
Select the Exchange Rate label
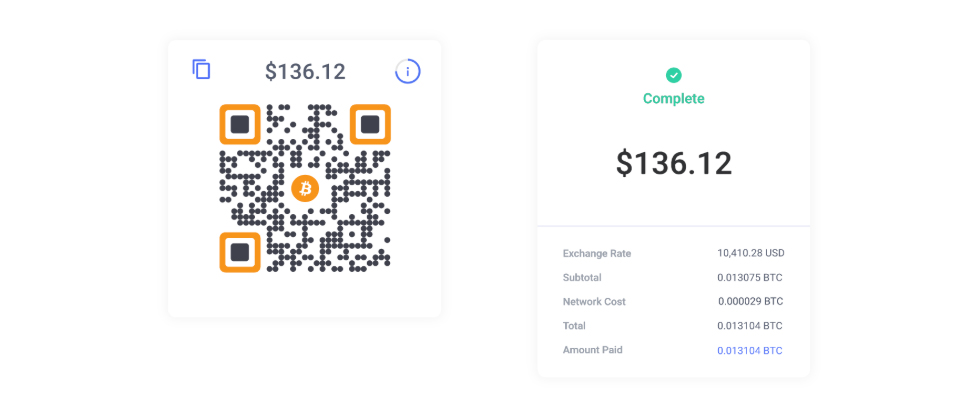tap(597, 254)
